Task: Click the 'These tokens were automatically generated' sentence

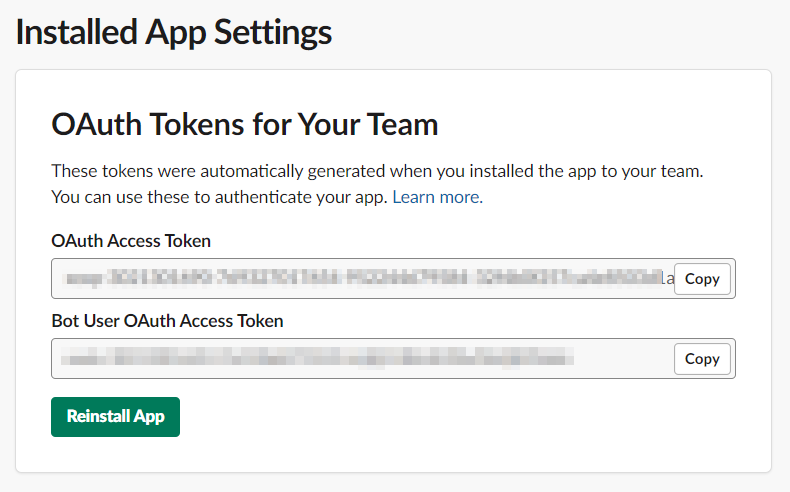Action: [377, 171]
